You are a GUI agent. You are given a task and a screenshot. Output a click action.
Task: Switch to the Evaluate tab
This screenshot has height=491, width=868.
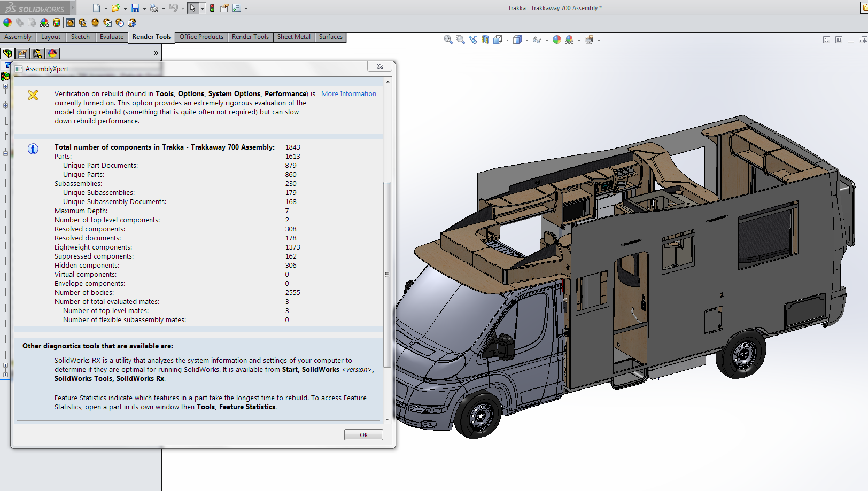tap(112, 37)
